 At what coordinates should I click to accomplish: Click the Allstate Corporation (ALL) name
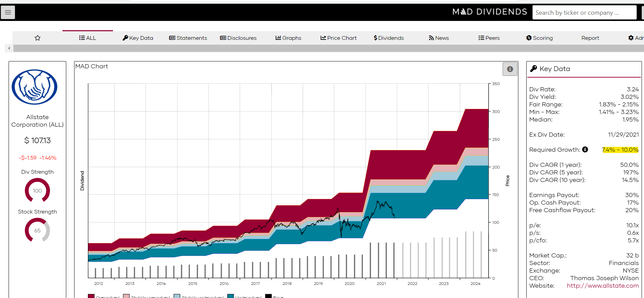pos(37,121)
